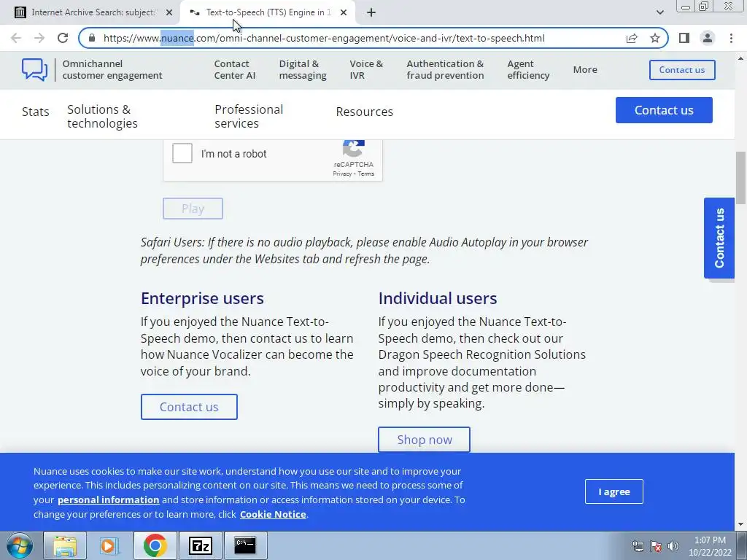Click the padlock site info icon

[x=93, y=38]
